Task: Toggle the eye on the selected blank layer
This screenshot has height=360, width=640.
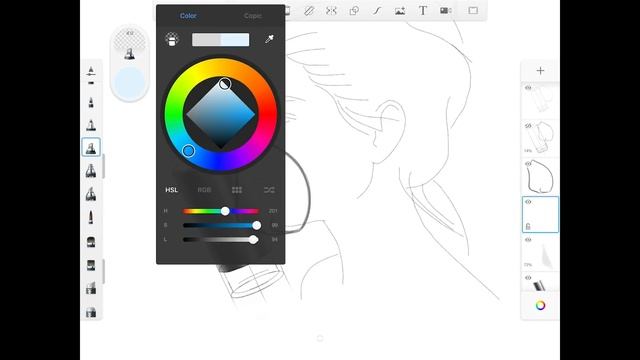Action: click(x=528, y=202)
